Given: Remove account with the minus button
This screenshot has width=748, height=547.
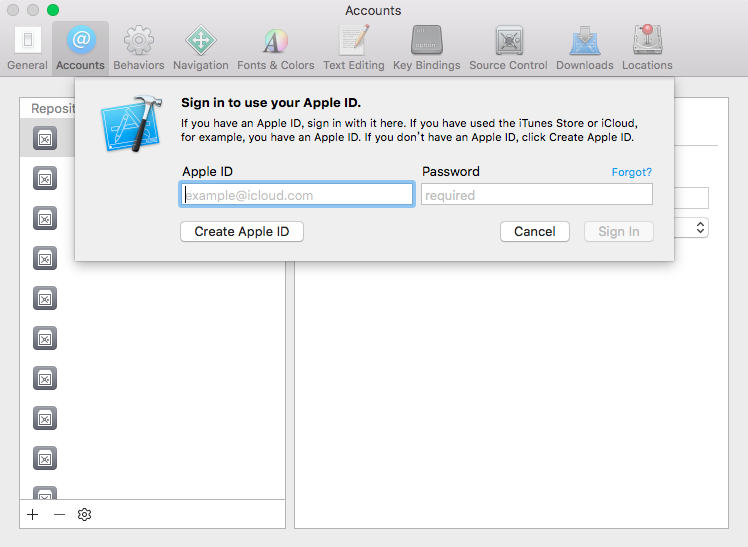Looking at the screenshot, I should click(59, 514).
